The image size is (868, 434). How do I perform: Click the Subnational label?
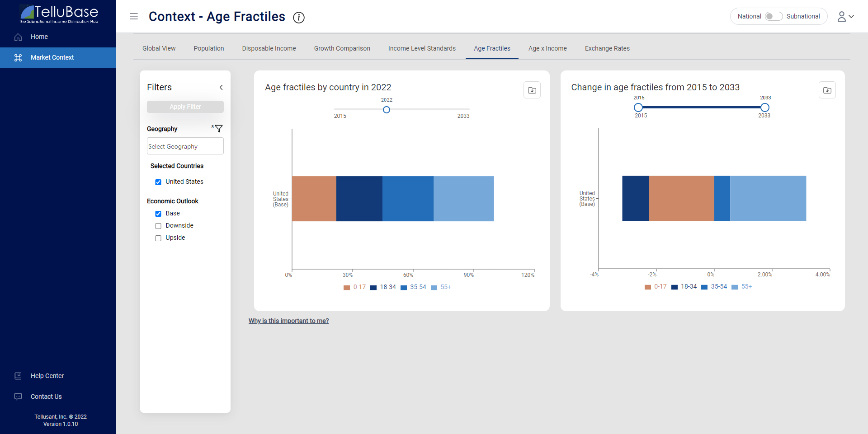[x=803, y=16]
